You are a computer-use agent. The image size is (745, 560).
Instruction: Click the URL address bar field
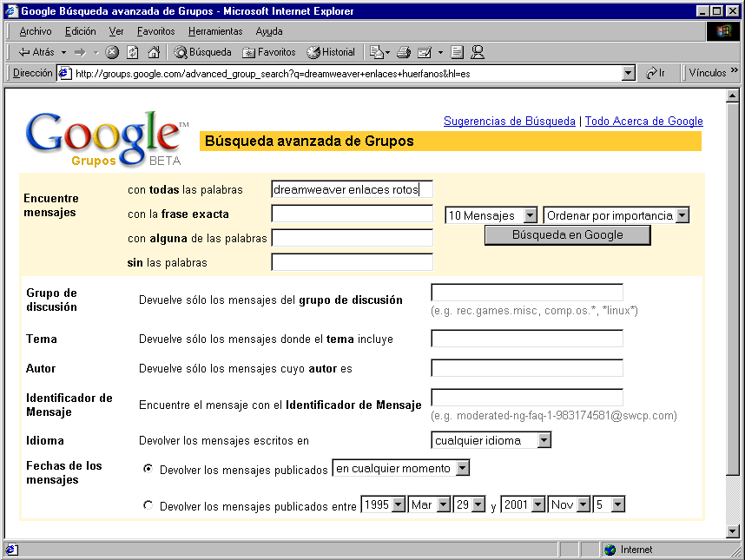[347, 74]
